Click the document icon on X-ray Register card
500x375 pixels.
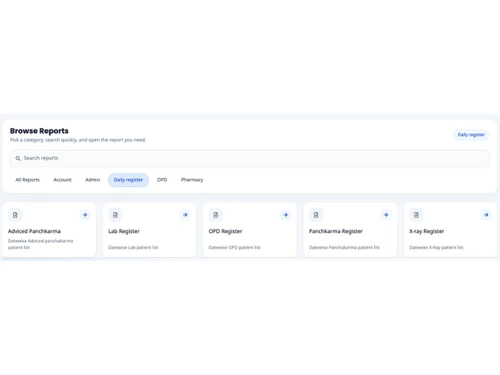pos(416,215)
